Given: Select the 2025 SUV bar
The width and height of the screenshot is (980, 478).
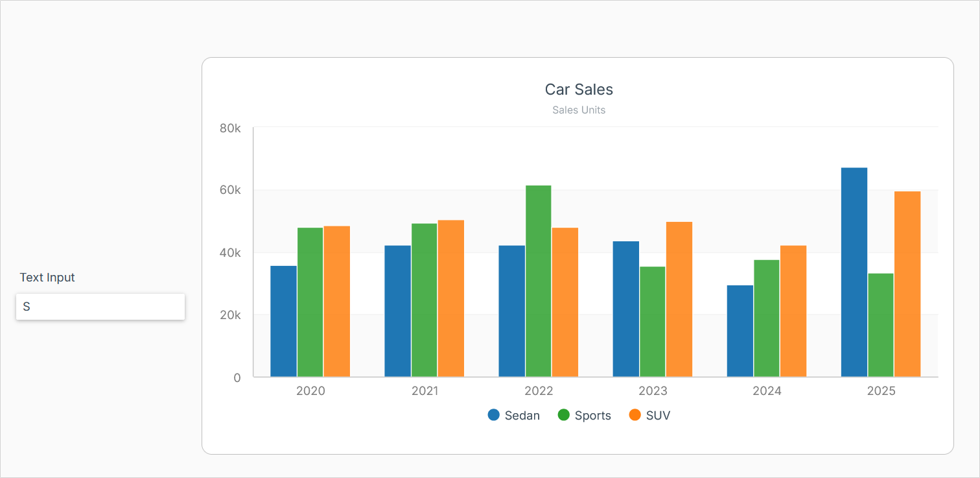Looking at the screenshot, I should [907, 284].
